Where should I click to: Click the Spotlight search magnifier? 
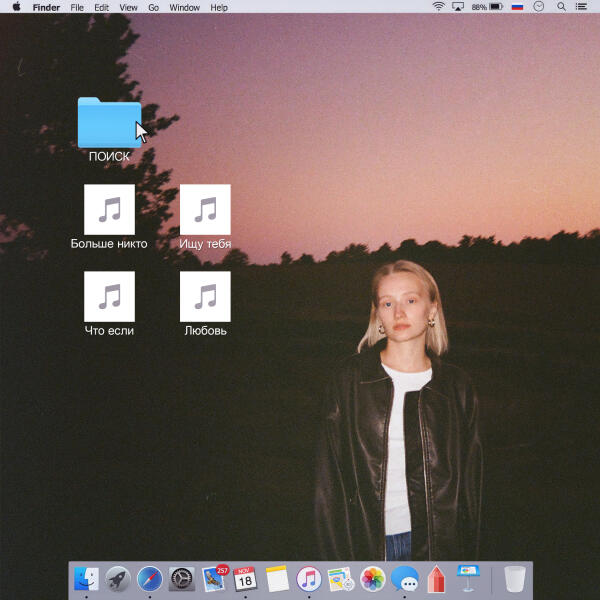(560, 7)
